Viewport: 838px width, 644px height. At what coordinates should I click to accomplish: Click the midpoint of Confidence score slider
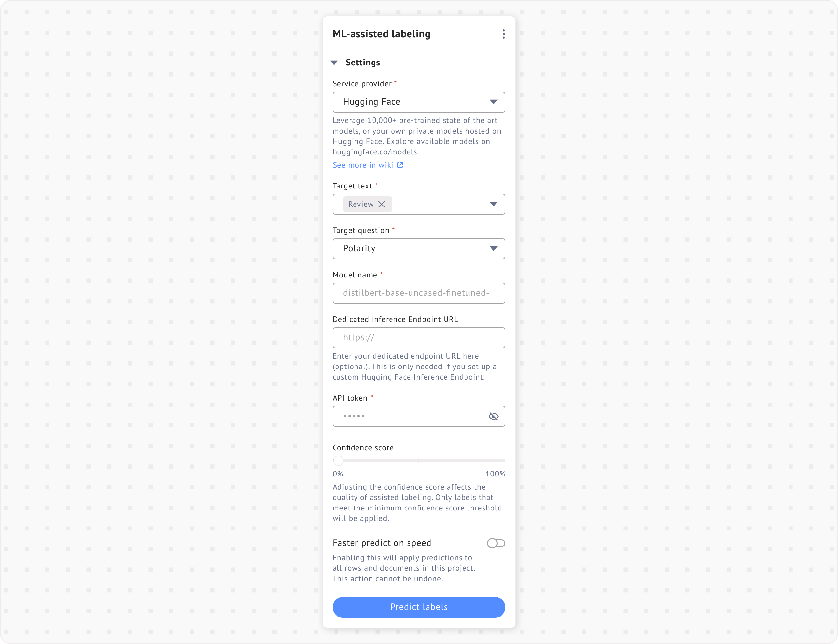[x=419, y=460]
